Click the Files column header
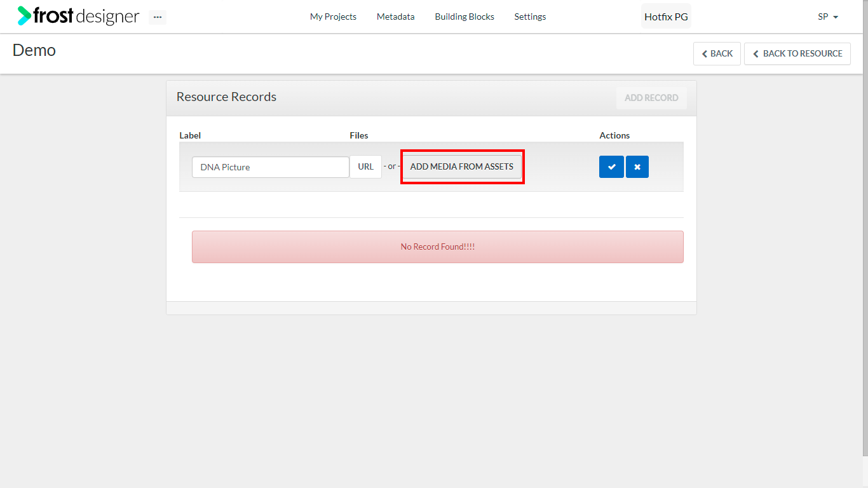The height and width of the screenshot is (488, 868). 359,135
